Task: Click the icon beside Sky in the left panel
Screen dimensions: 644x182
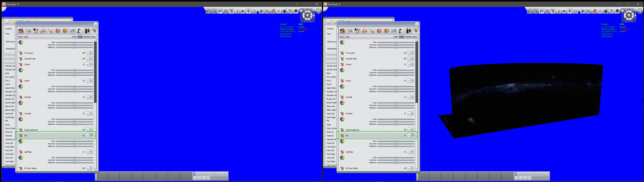Action: [x=21, y=135]
